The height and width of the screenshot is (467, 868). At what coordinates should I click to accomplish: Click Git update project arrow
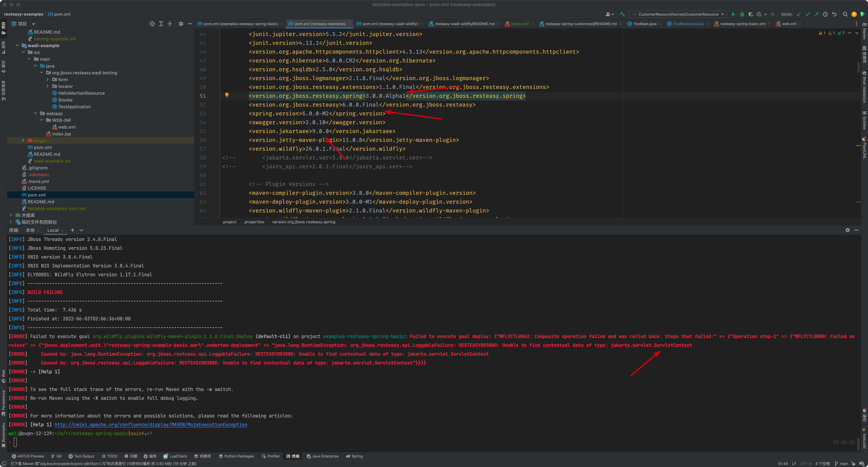pyautogui.click(x=799, y=14)
